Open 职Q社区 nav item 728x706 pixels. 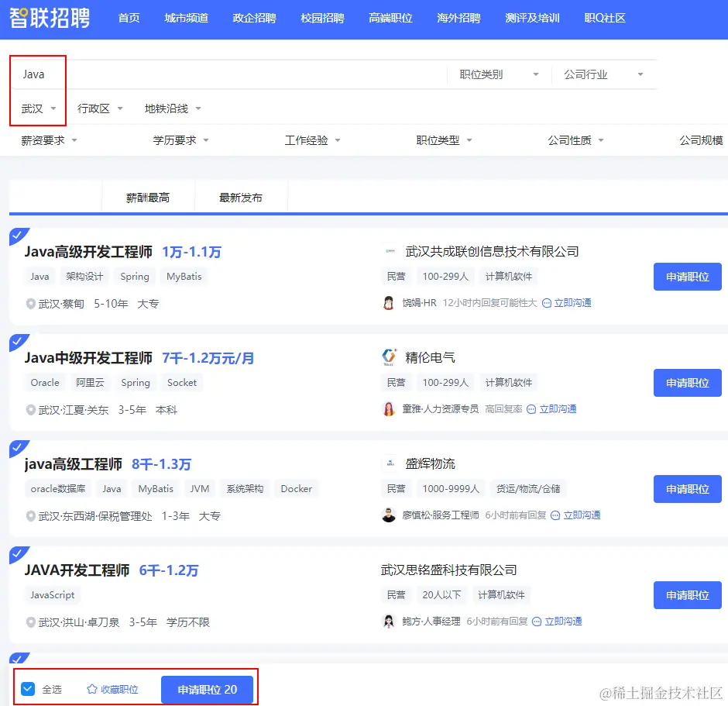605,18
